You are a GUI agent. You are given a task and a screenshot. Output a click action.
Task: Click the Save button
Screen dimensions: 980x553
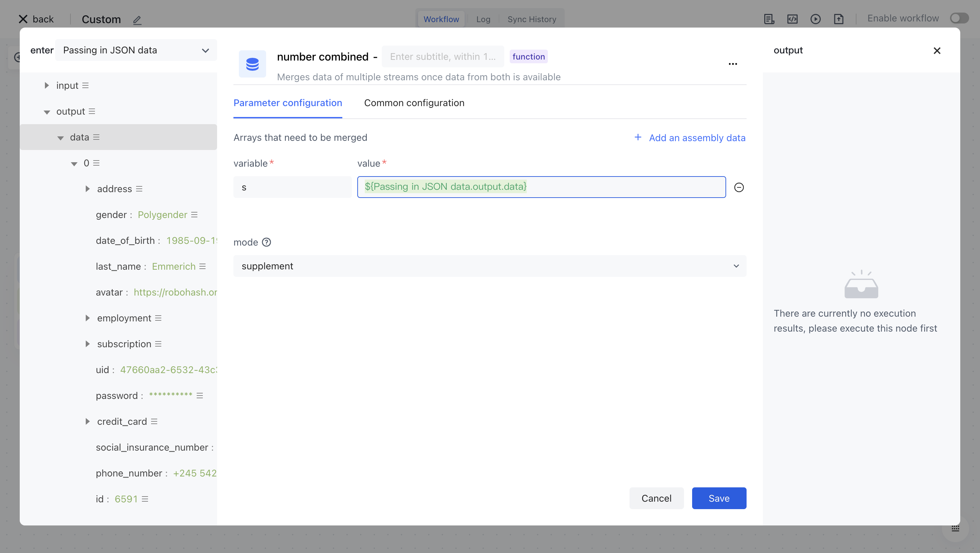tap(719, 498)
